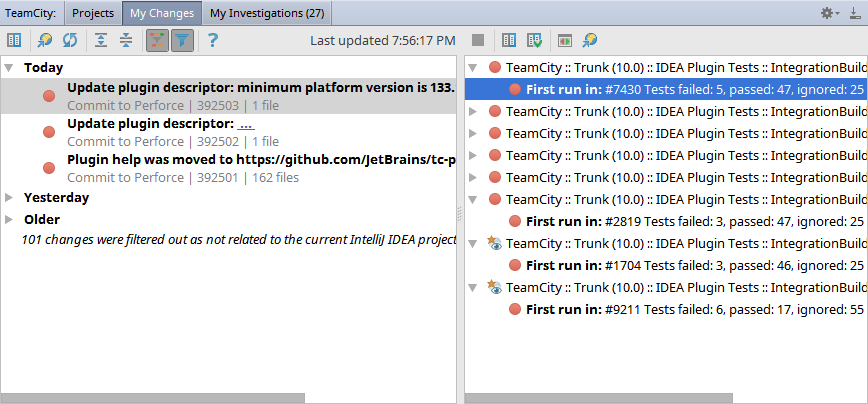This screenshot has height=404, width=868.
Task: Click the open in browser globe icon on left toolbar
Action: [x=45, y=40]
